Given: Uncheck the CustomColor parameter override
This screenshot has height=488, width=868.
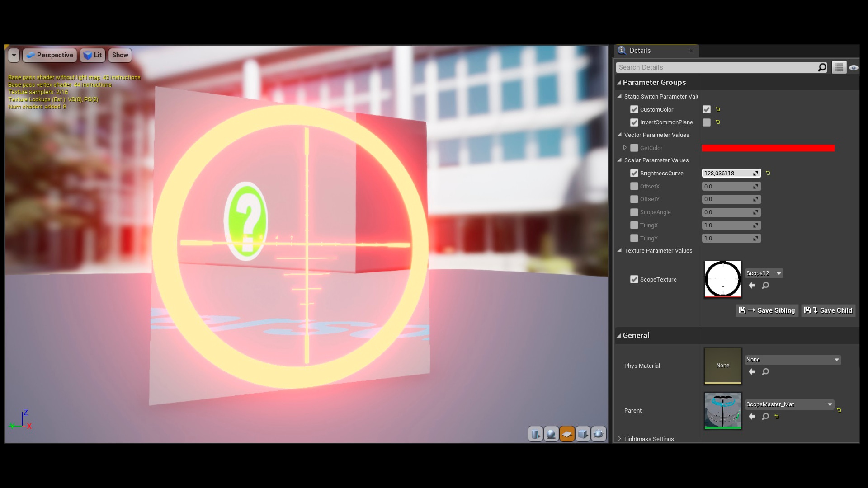Looking at the screenshot, I should (x=635, y=109).
